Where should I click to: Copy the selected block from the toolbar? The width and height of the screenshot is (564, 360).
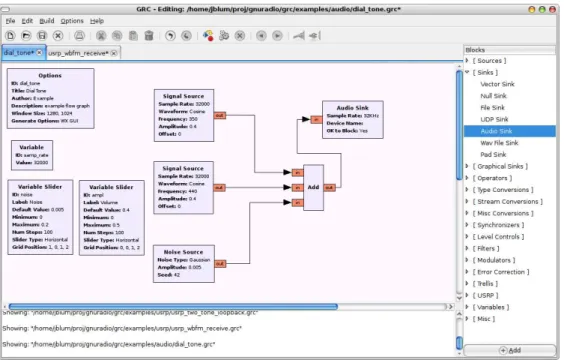pyautogui.click(x=117, y=36)
